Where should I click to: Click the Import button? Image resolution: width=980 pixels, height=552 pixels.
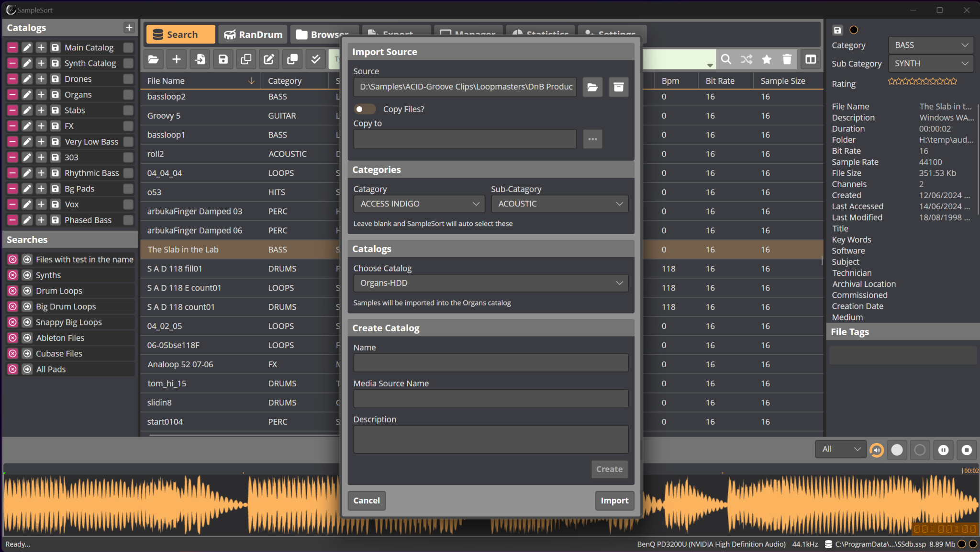614,500
